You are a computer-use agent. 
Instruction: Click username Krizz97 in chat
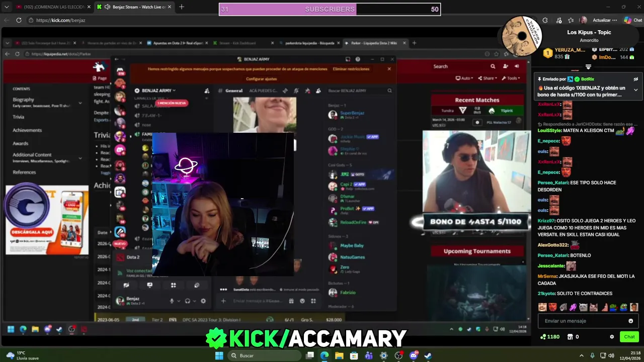pyautogui.click(x=547, y=221)
